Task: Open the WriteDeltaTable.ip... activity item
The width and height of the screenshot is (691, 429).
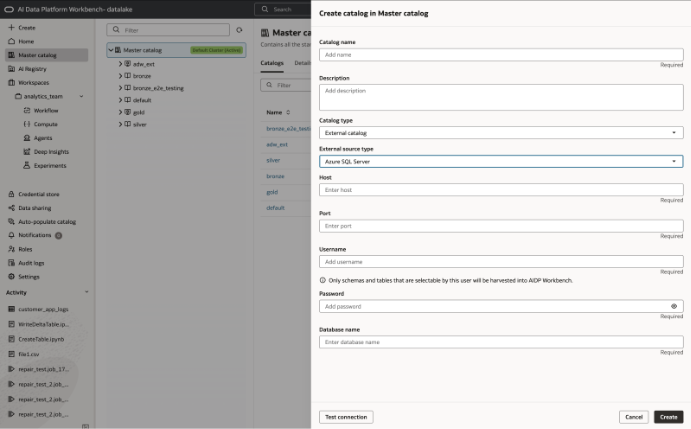Action: 43,324
